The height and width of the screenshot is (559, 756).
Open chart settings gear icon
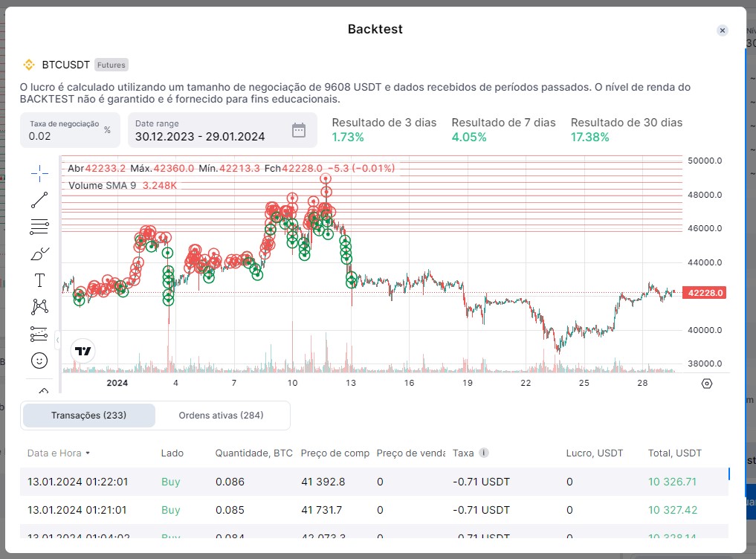pos(706,384)
